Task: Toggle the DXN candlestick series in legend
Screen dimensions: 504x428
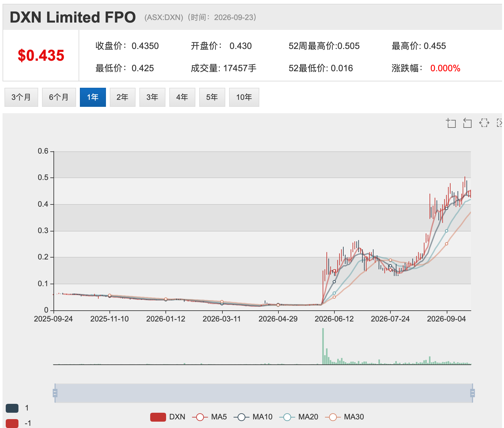Action: click(168, 417)
